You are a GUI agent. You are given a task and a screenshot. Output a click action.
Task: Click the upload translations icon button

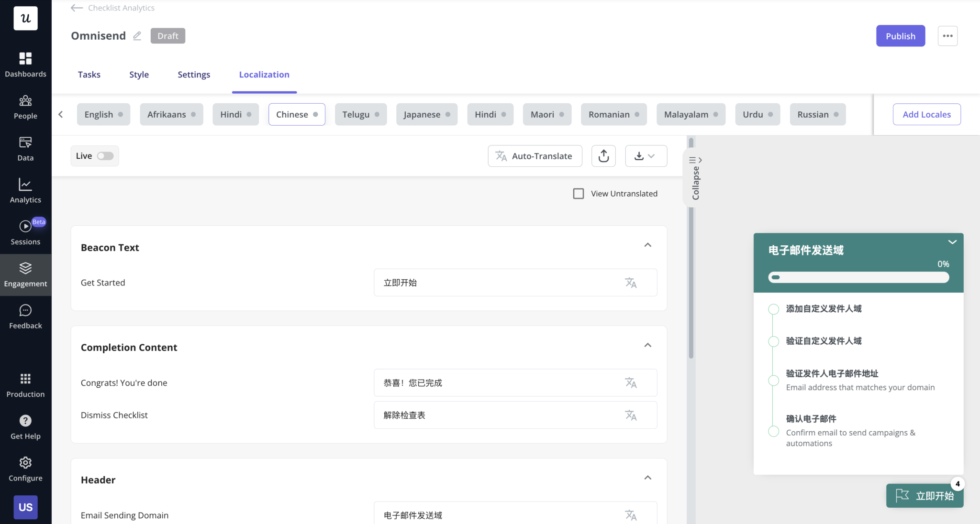tap(603, 156)
